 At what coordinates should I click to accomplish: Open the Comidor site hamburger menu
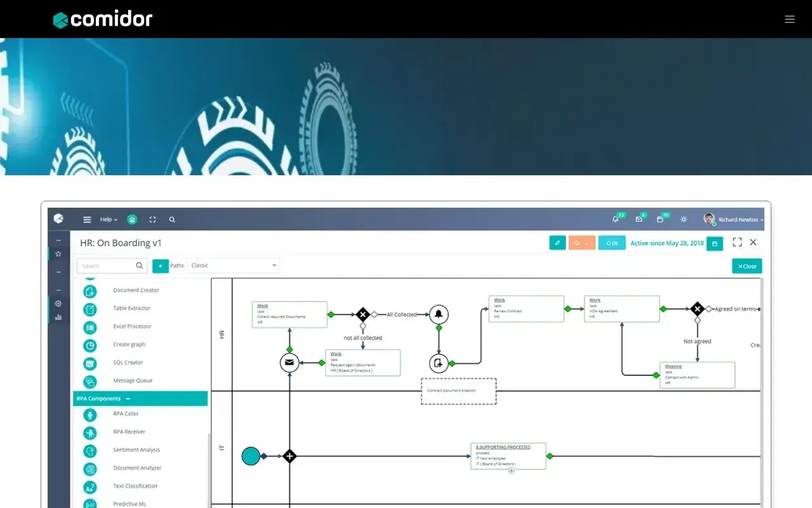(789, 19)
